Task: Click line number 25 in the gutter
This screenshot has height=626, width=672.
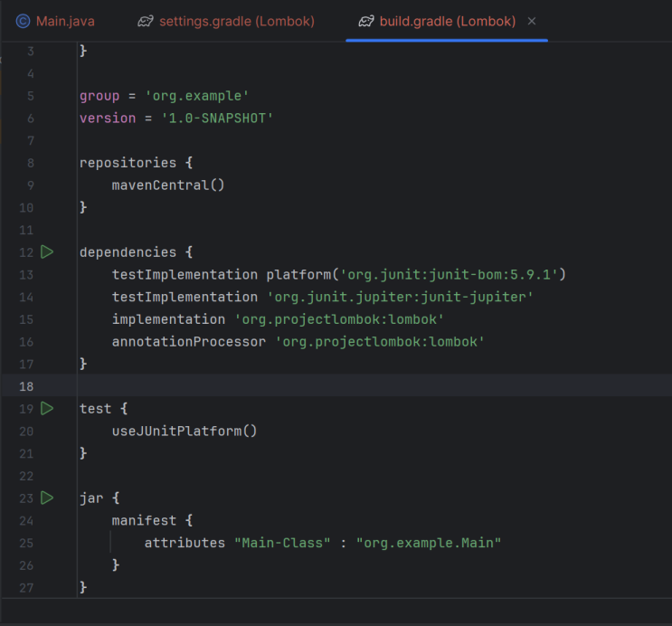Action: click(x=26, y=544)
